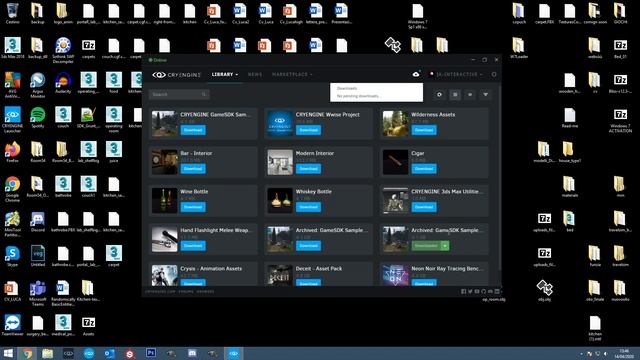Click the settings gear button above the asset grid
Viewport: 640px width, 360px height.
point(439,94)
